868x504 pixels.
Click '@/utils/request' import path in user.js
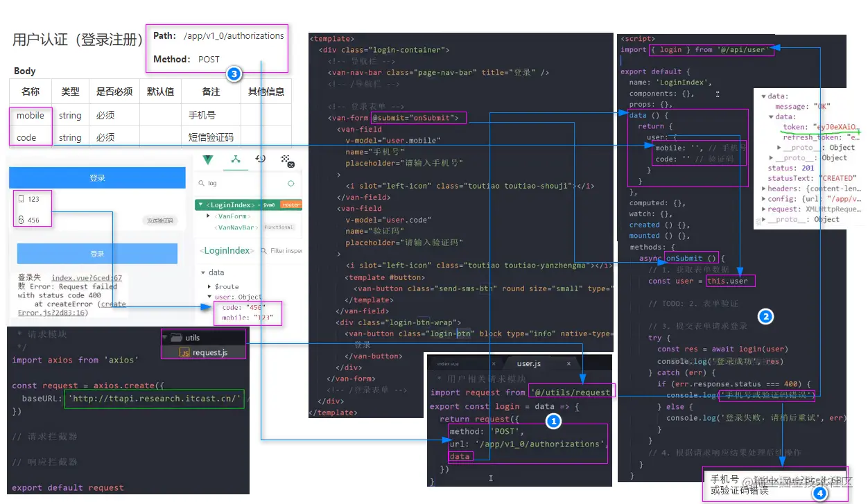[572, 392]
